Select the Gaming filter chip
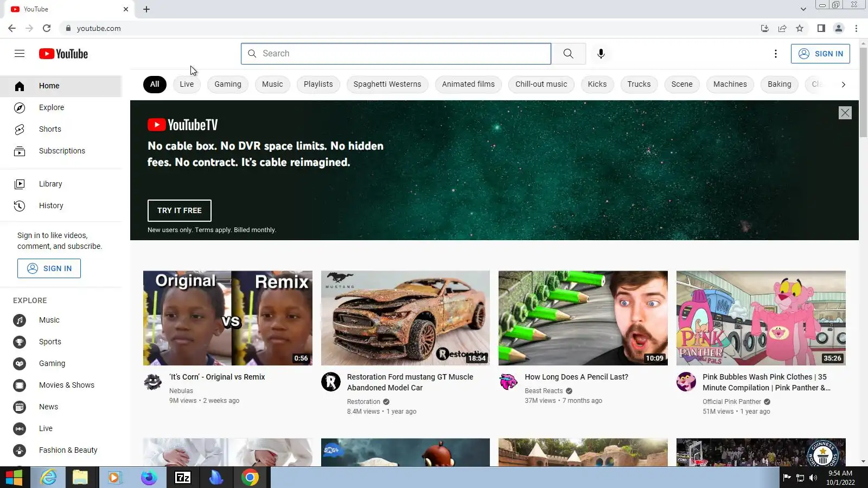 pyautogui.click(x=228, y=84)
